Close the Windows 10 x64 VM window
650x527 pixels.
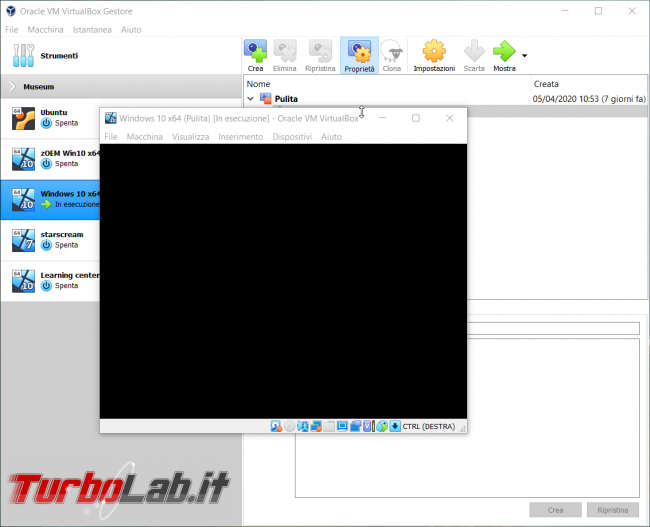(449, 118)
